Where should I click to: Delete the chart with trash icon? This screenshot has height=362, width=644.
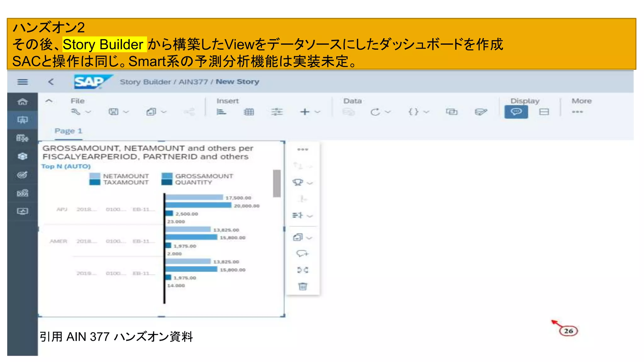[x=303, y=286]
